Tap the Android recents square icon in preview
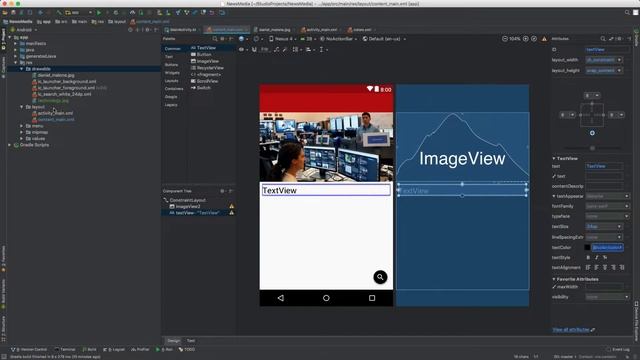 click(372, 298)
